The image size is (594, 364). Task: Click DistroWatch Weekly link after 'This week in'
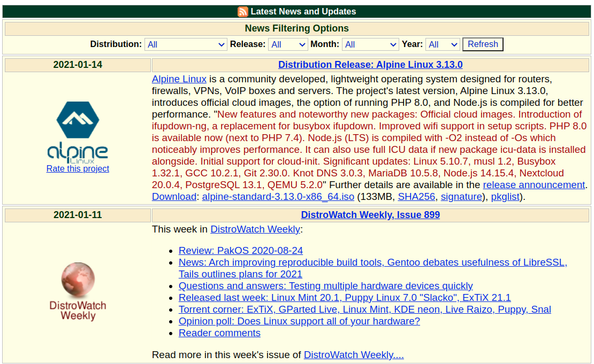[x=255, y=229]
